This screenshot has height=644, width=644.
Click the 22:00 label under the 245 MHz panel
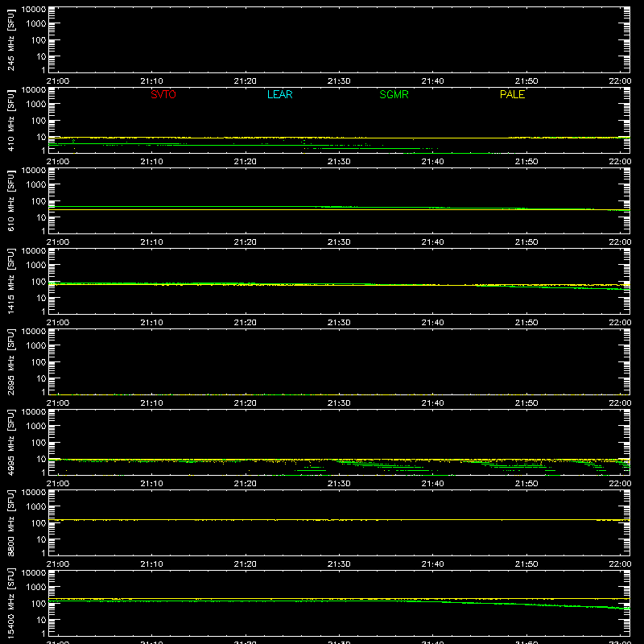(620, 81)
